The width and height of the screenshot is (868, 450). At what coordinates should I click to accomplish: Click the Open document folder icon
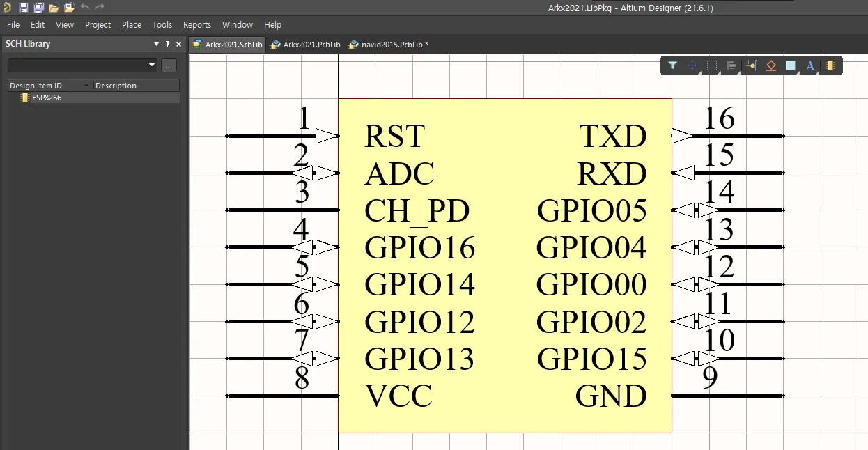pos(54,8)
